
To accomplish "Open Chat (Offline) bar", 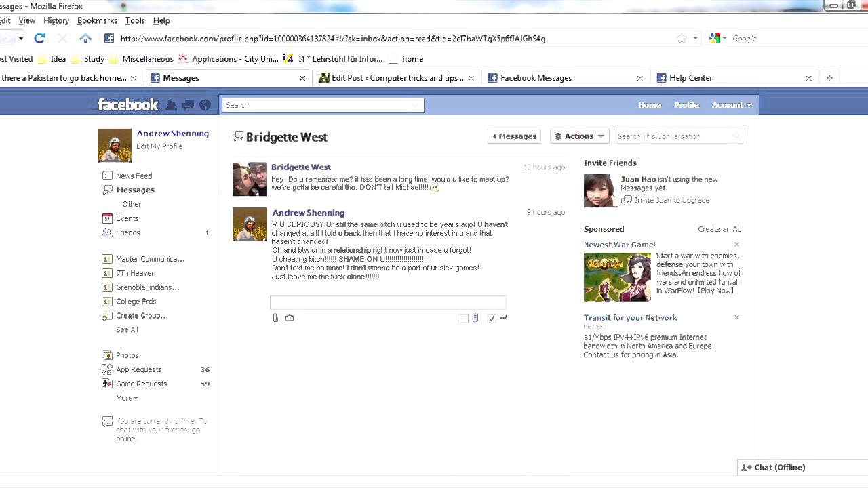I will point(803,467).
